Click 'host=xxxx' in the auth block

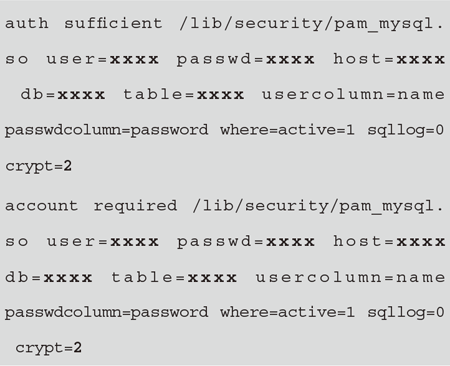tap(389, 59)
